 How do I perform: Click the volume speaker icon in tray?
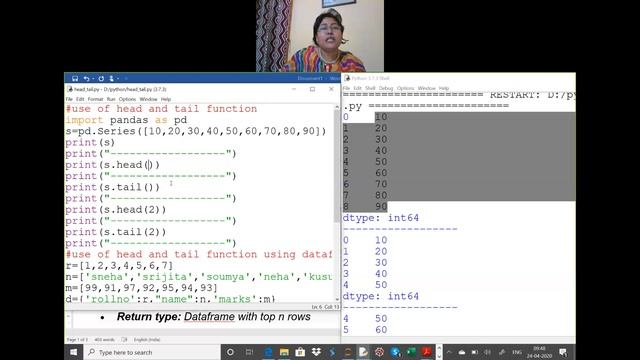pos(488,352)
